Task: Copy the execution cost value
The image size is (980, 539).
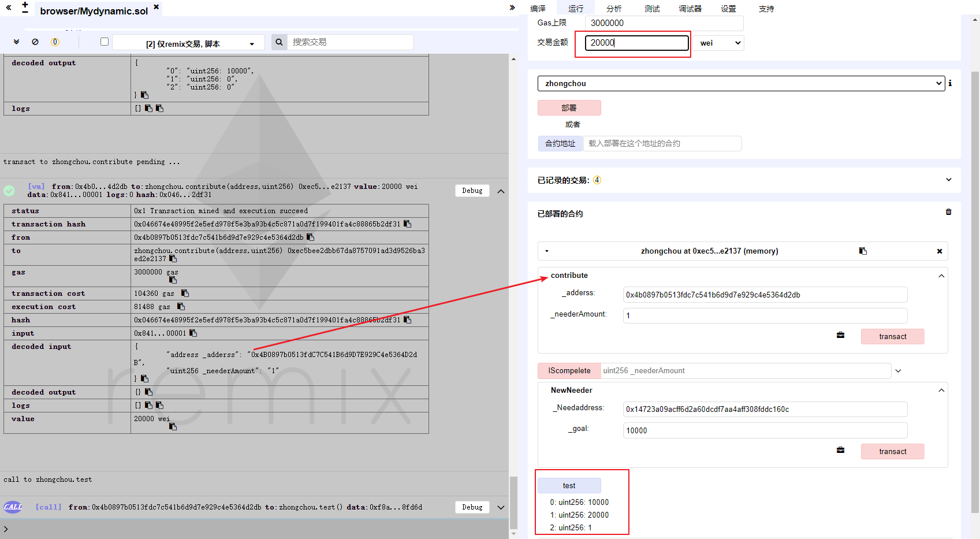Action: [x=181, y=307]
